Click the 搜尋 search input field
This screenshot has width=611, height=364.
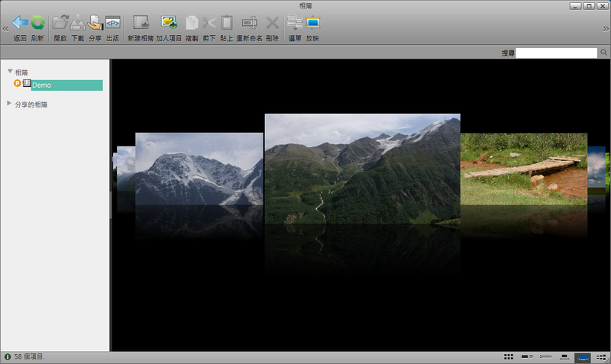point(557,53)
